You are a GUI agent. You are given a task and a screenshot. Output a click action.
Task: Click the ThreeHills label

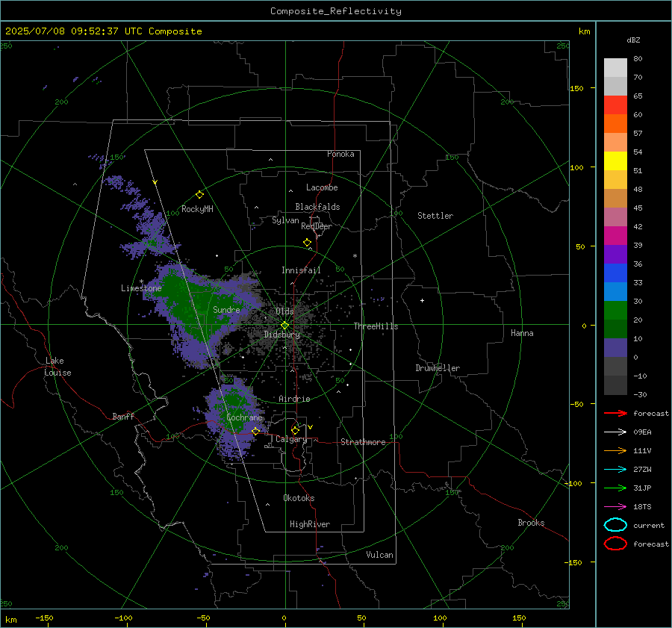[x=376, y=326]
